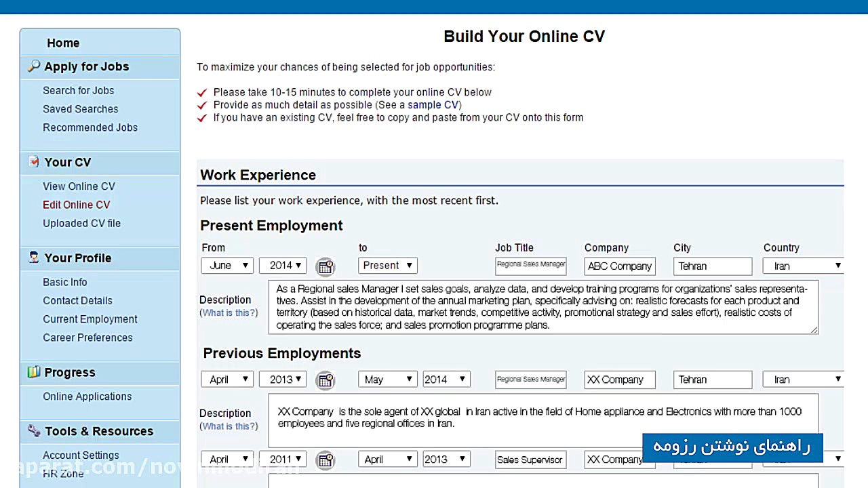Open the Present end date dropdown
Image resolution: width=868 pixels, height=488 pixels.
pyautogui.click(x=387, y=266)
